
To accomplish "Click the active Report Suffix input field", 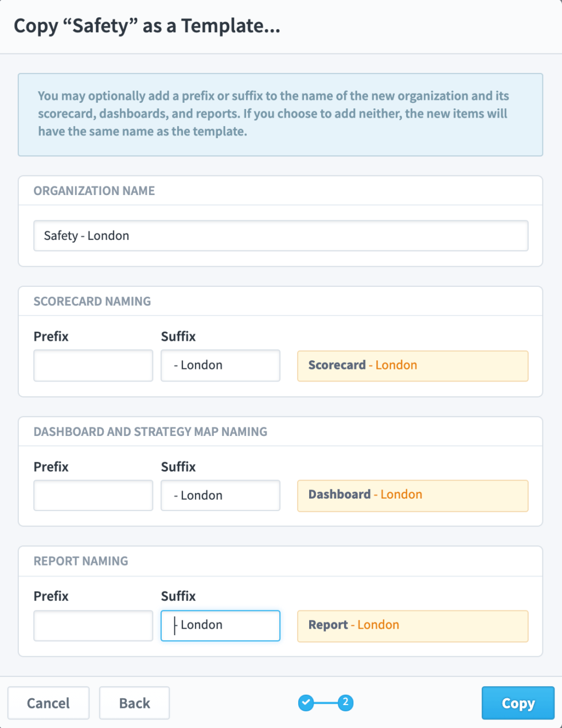I will tap(220, 625).
